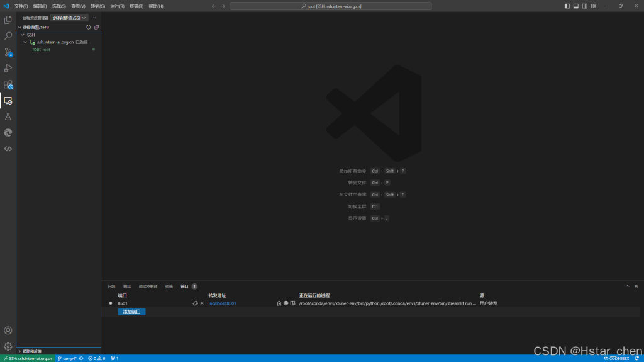Go forward navigation arrow in title bar
This screenshot has height=362, width=644.
(223, 6)
